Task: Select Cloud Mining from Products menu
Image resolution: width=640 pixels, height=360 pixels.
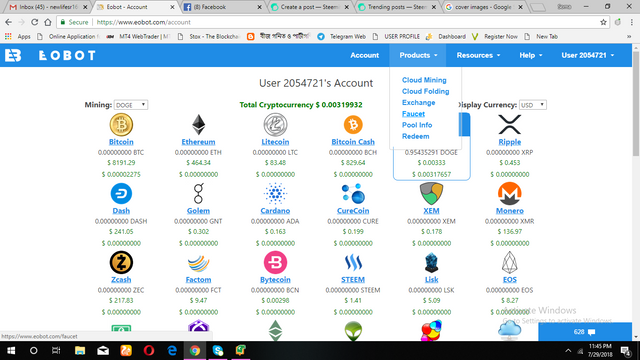Action: [424, 80]
